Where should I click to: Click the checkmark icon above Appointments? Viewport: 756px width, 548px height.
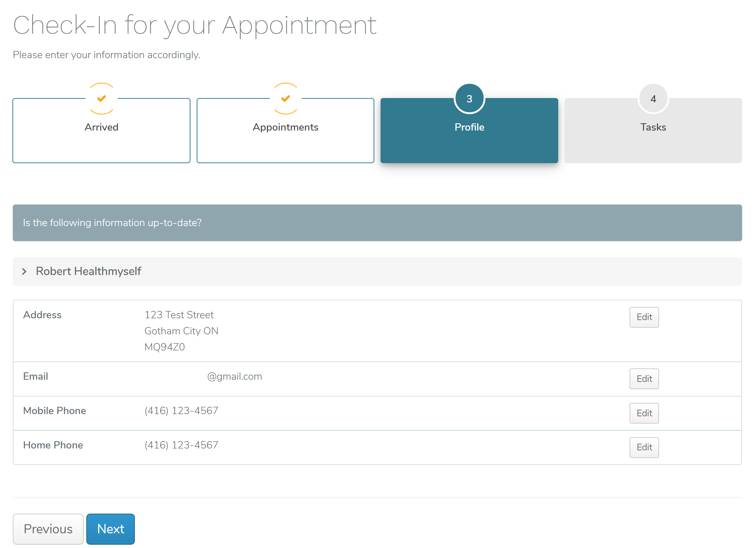point(286,99)
